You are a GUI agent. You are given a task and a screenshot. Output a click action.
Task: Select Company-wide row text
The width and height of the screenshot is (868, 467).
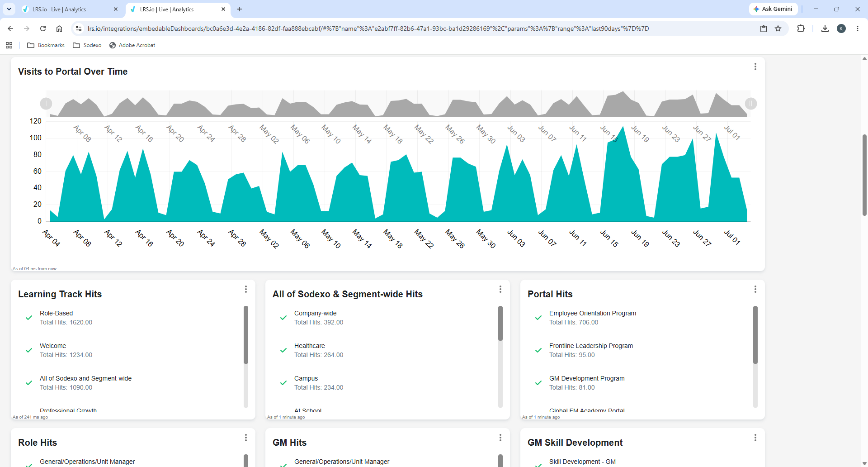click(315, 313)
